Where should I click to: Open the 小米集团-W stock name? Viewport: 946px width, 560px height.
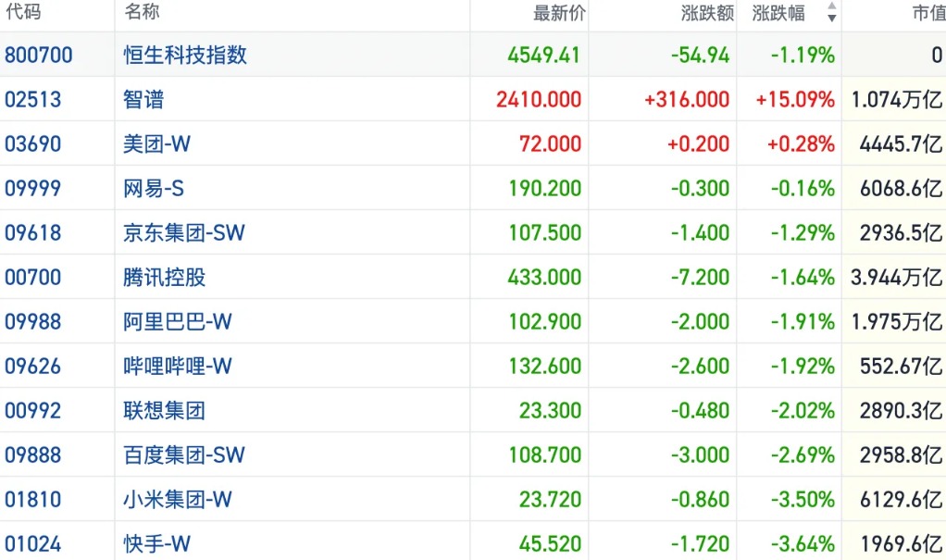(x=178, y=500)
